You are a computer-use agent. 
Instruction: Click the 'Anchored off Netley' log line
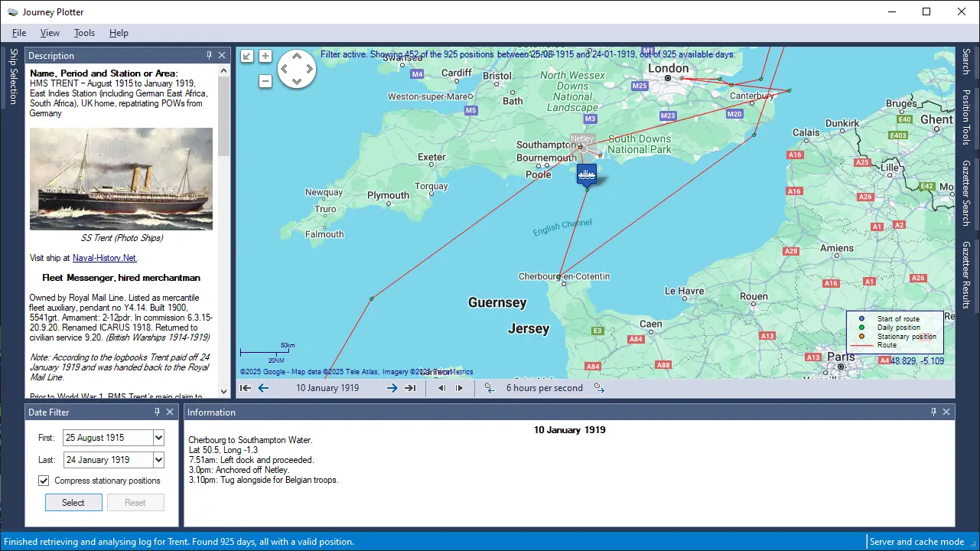tap(239, 470)
